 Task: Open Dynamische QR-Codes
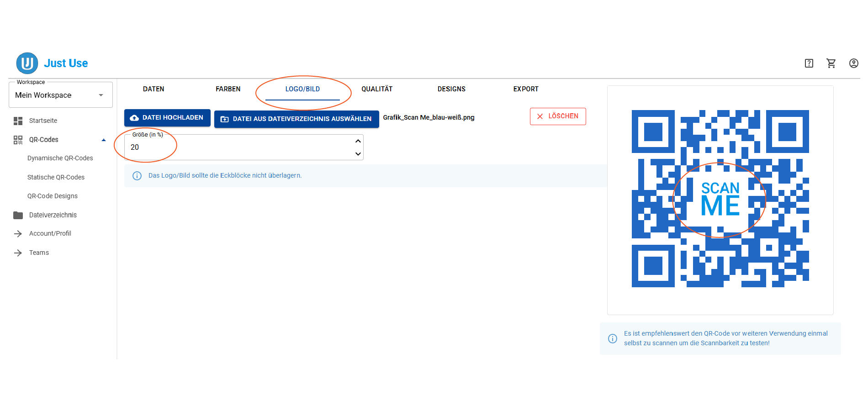point(60,158)
